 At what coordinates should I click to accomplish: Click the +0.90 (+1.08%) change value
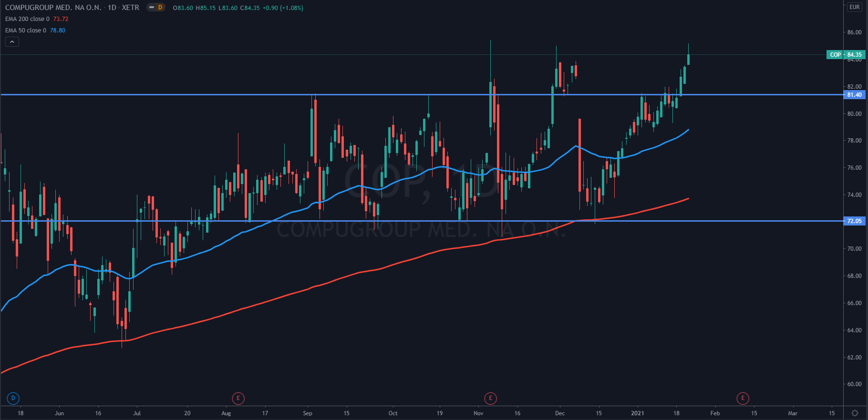(283, 8)
